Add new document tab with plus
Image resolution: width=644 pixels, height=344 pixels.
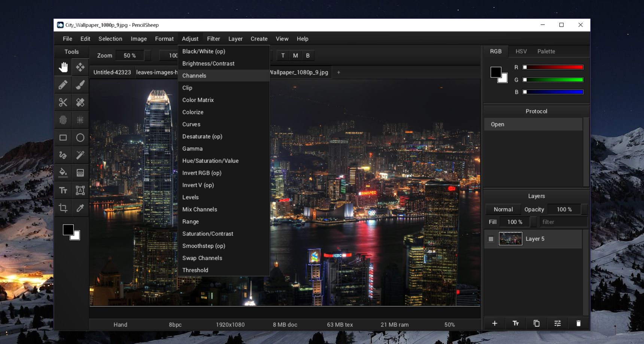338,72
